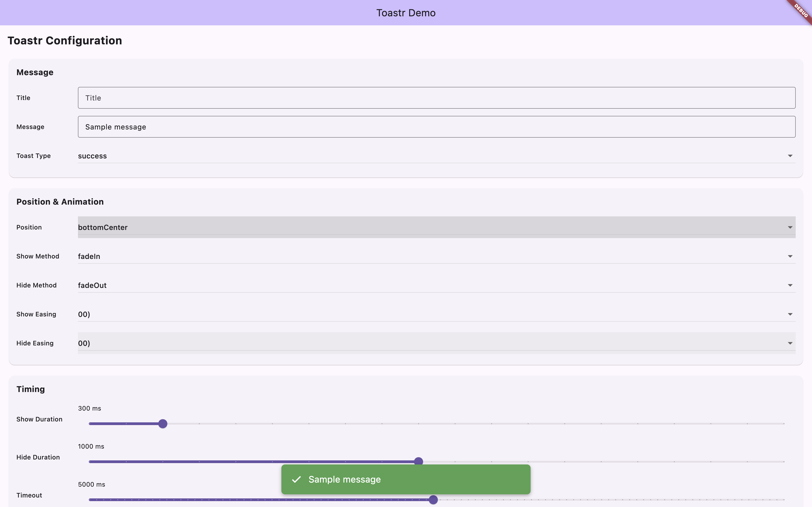Click the Show Method dropdown arrow icon
Screen dimensions: 812x507
[x=790, y=256]
